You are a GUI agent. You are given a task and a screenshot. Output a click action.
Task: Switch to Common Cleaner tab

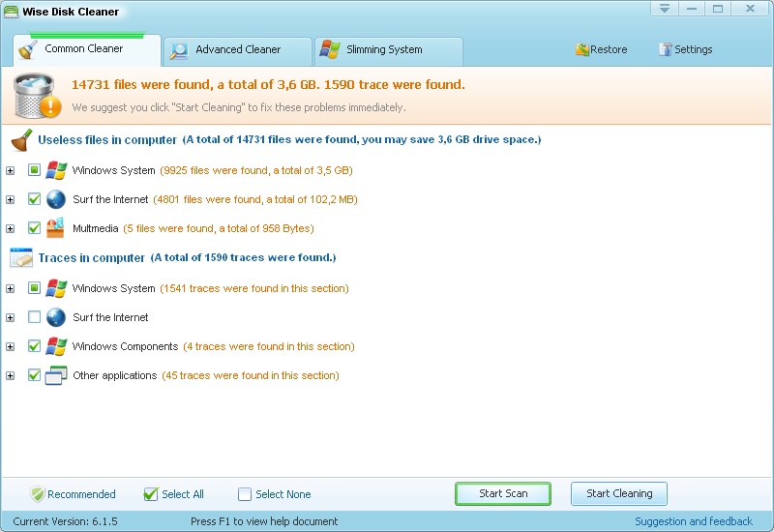(x=87, y=49)
